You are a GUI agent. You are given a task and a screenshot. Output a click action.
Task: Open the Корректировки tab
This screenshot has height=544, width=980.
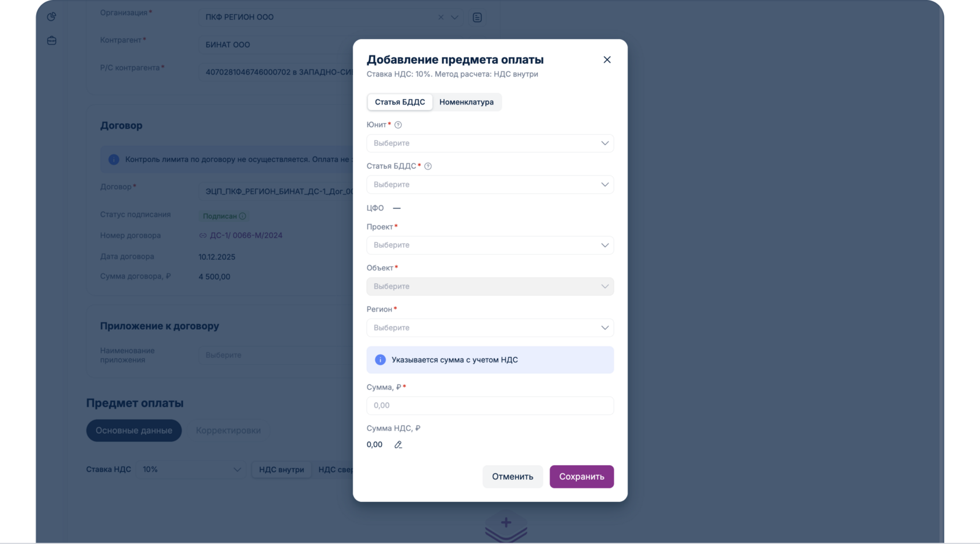(x=228, y=431)
